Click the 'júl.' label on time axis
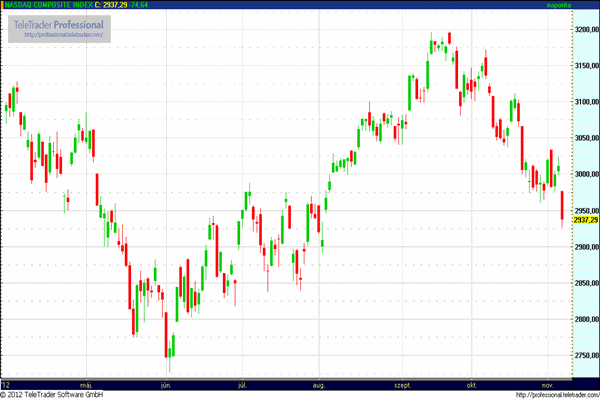The image size is (600, 400). coord(241,384)
